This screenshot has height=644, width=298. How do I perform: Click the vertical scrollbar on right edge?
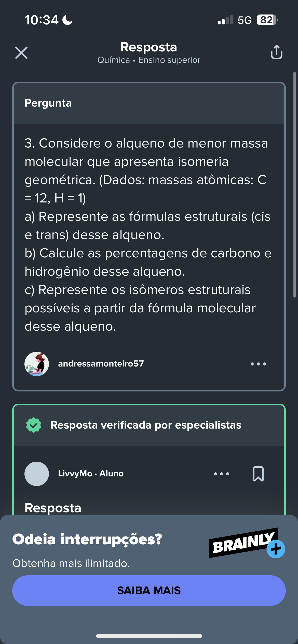coord(295,185)
